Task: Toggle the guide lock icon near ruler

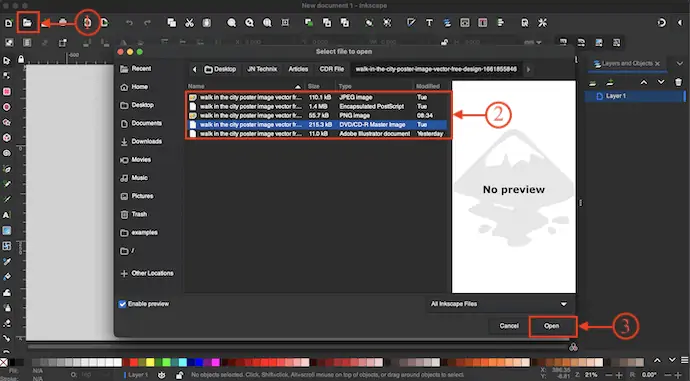Action: [x=21, y=59]
